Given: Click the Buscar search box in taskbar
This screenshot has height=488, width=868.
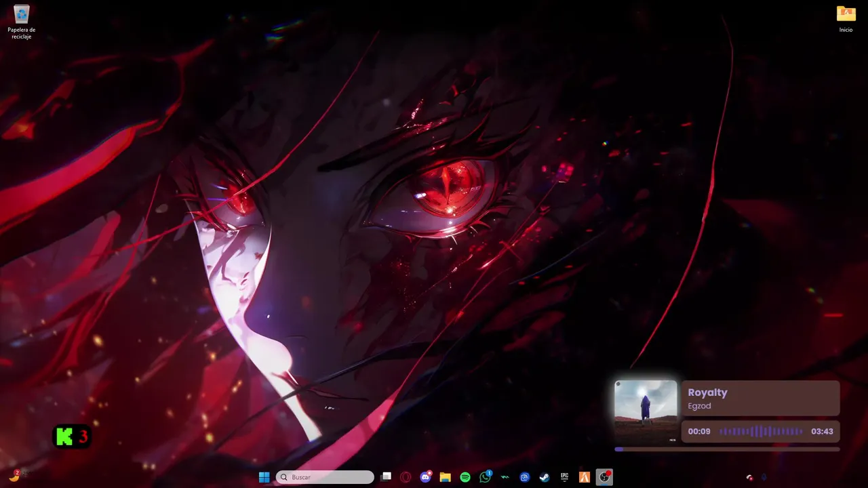Looking at the screenshot, I should pyautogui.click(x=325, y=477).
